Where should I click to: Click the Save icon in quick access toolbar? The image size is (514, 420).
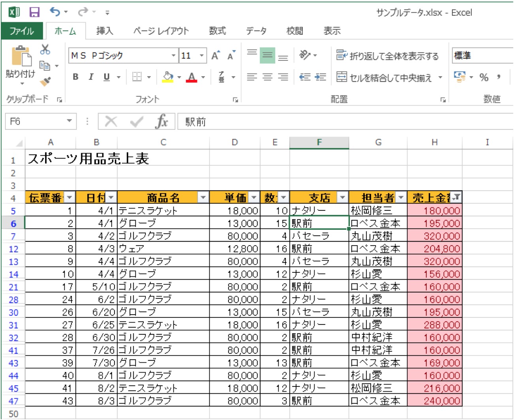pyautogui.click(x=35, y=12)
